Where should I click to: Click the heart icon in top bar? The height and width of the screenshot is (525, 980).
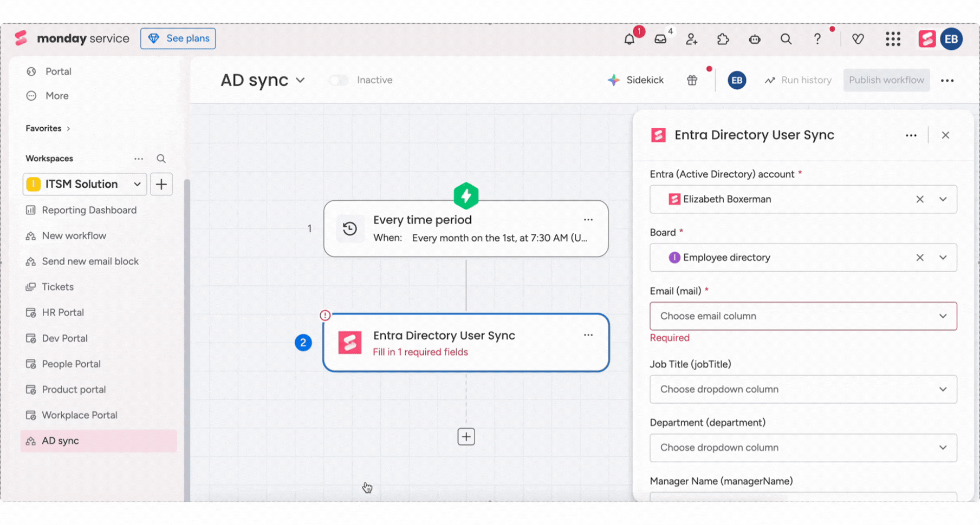(858, 39)
